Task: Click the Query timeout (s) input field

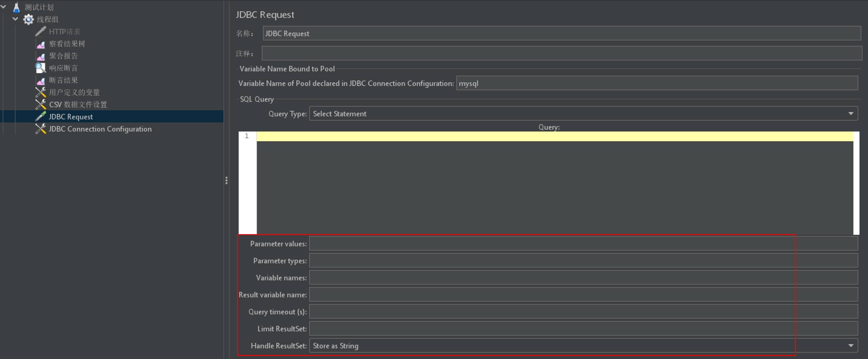Action: click(584, 312)
